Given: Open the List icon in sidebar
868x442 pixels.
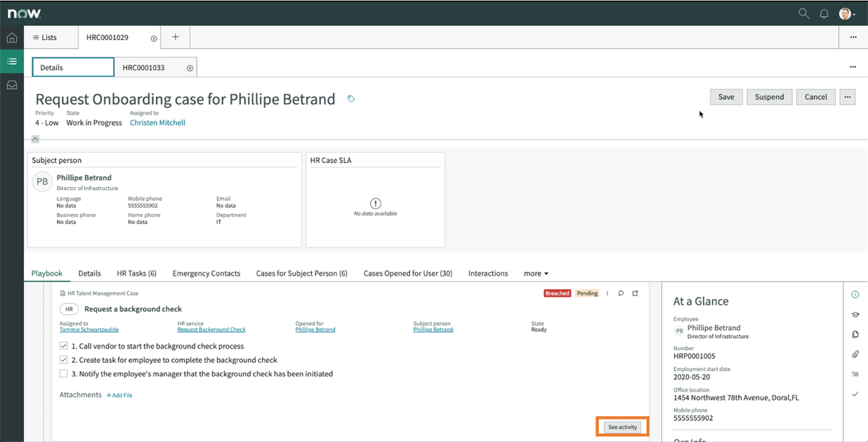Looking at the screenshot, I should (x=12, y=62).
